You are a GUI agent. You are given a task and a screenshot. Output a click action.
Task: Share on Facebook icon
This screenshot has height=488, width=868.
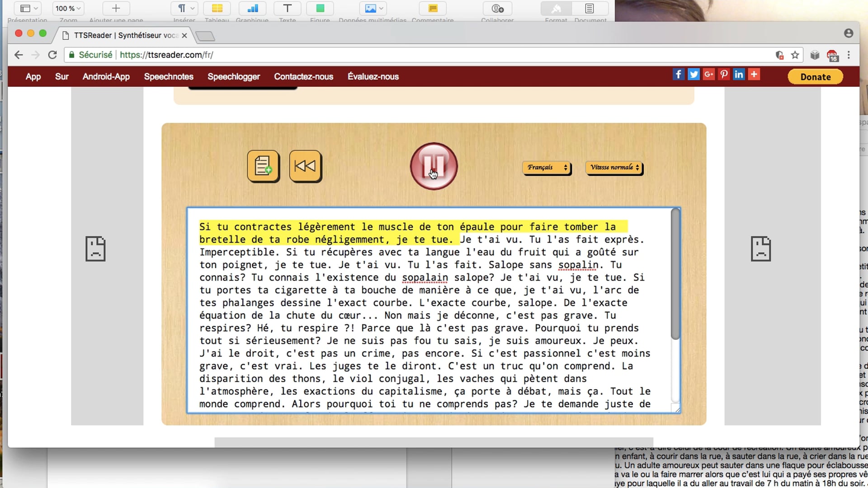tap(678, 75)
